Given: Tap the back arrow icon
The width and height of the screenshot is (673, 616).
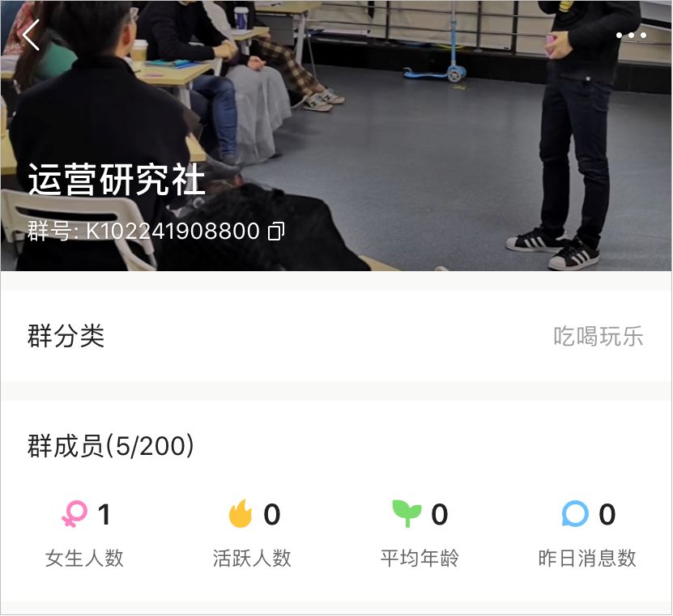Looking at the screenshot, I should (x=31, y=35).
